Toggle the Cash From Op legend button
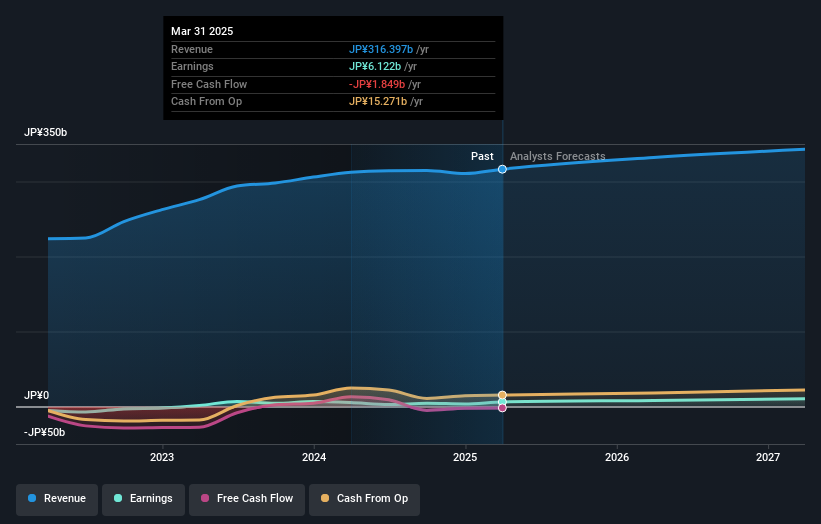The image size is (821, 524). (364, 499)
